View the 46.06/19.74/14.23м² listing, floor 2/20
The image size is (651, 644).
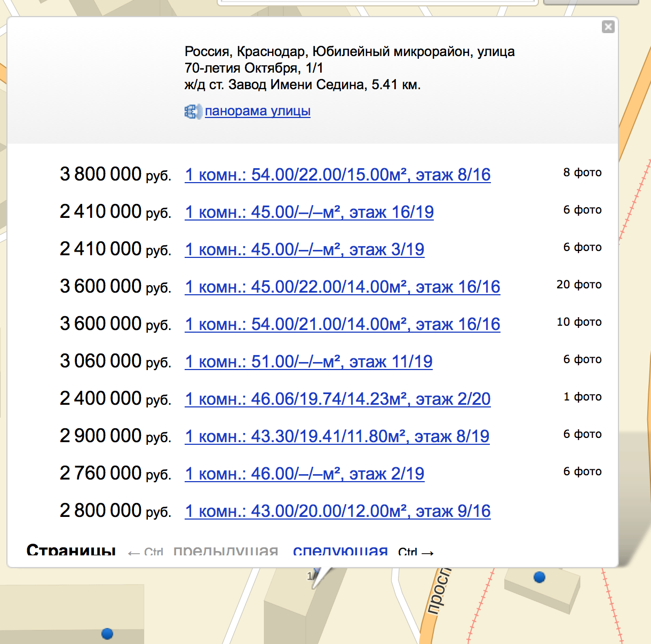pyautogui.click(x=337, y=399)
